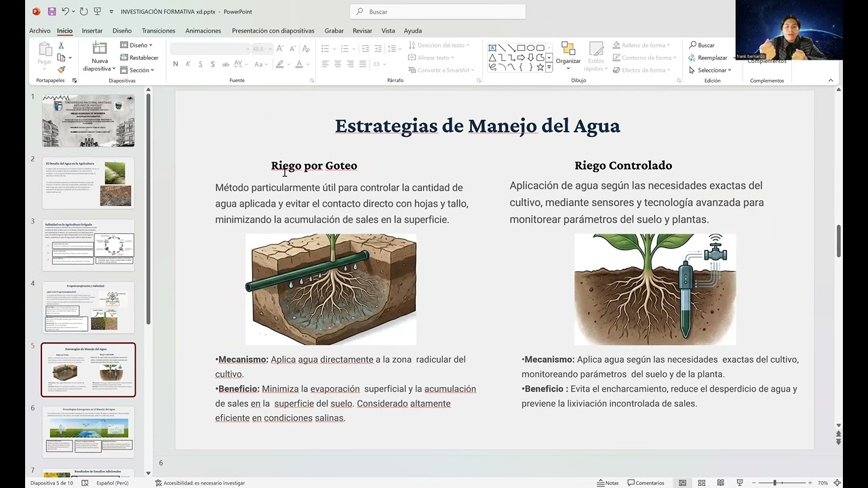Click the Copy icon in Portapapeles
The height and width of the screenshot is (488, 868).
click(x=61, y=58)
